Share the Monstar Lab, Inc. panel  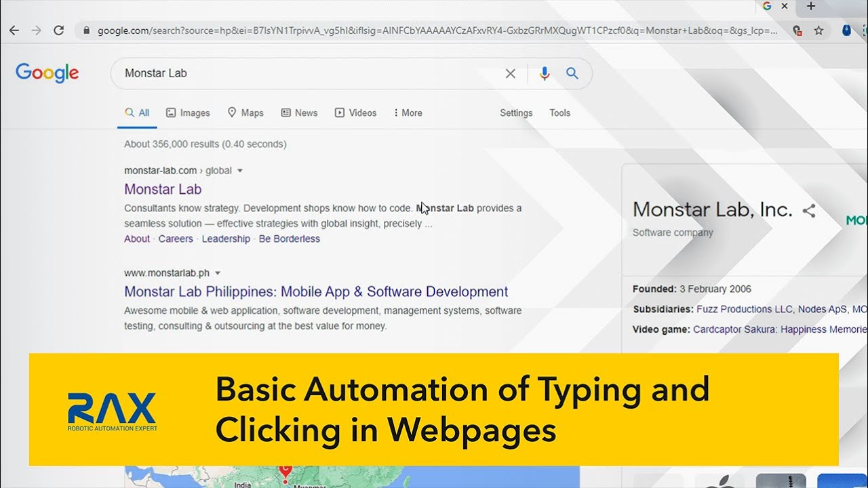(x=809, y=211)
